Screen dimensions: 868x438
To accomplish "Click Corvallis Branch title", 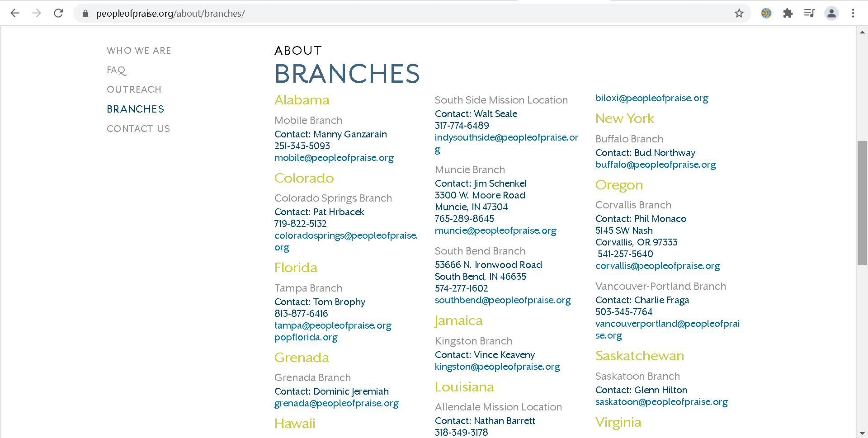I will [x=633, y=205].
